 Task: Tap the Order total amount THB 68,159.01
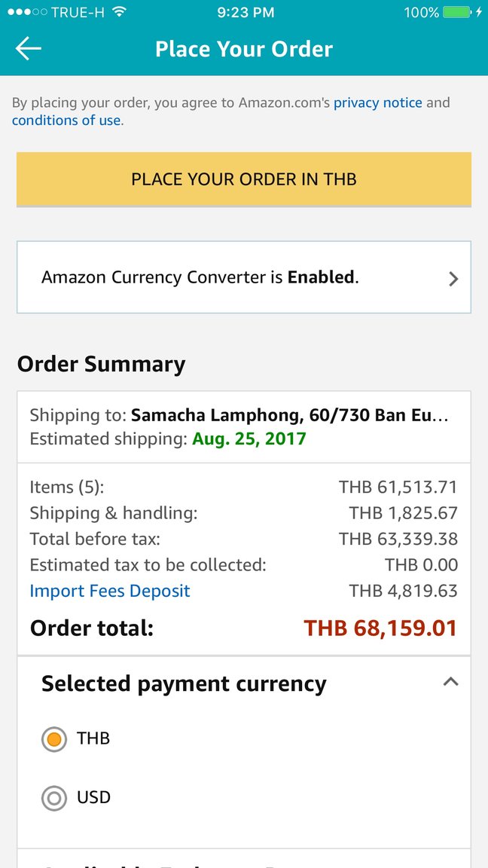coord(380,628)
